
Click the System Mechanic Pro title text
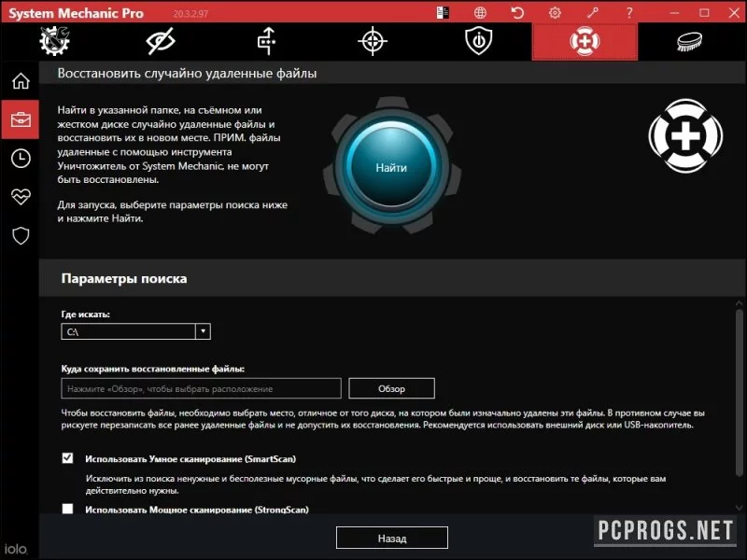(x=76, y=13)
